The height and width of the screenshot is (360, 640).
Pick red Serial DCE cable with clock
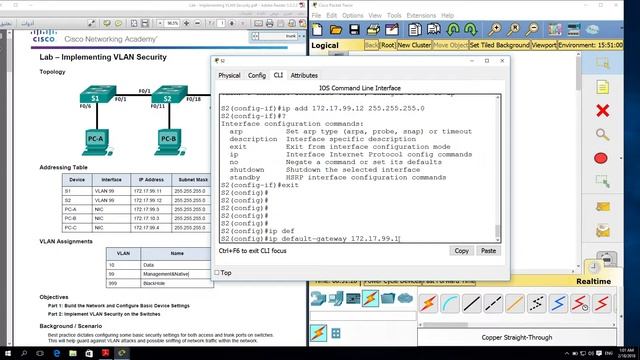coord(580,303)
